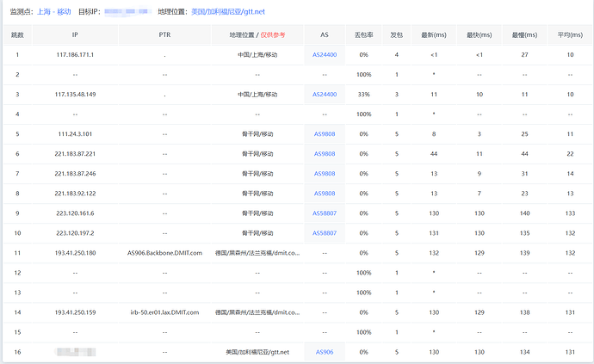Select IP address 193.41.250.159 cell
Viewport: 594px width, 364px height.
point(75,312)
